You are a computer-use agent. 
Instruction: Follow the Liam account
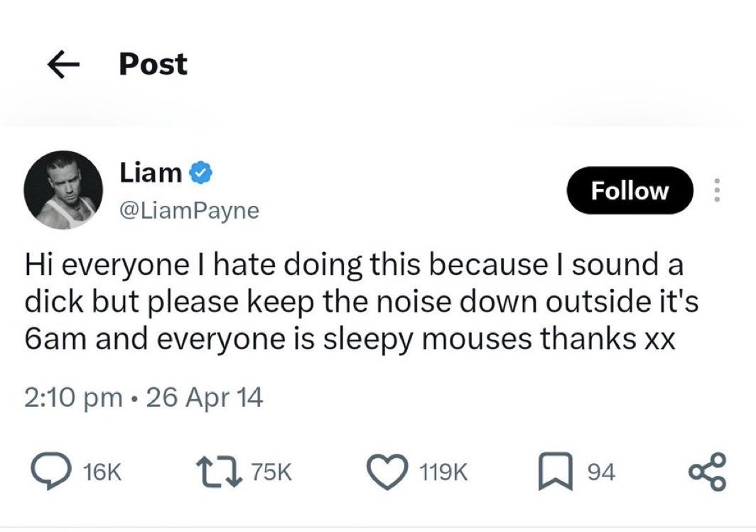[630, 190]
